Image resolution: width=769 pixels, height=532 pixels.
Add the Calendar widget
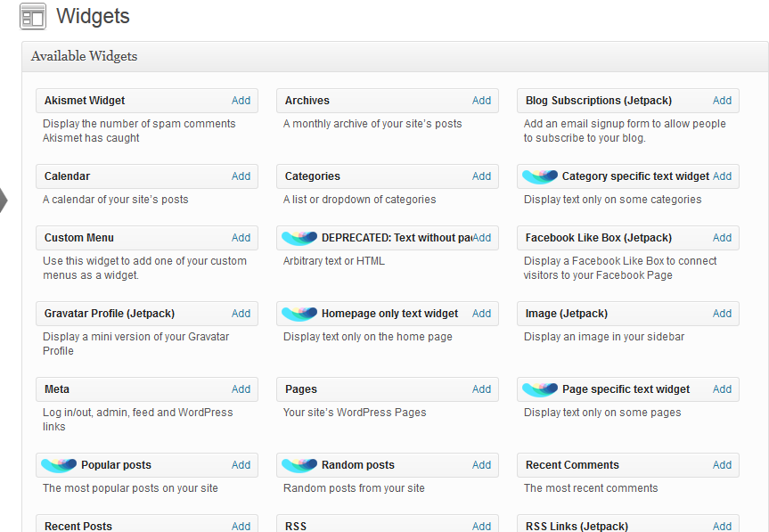click(241, 176)
